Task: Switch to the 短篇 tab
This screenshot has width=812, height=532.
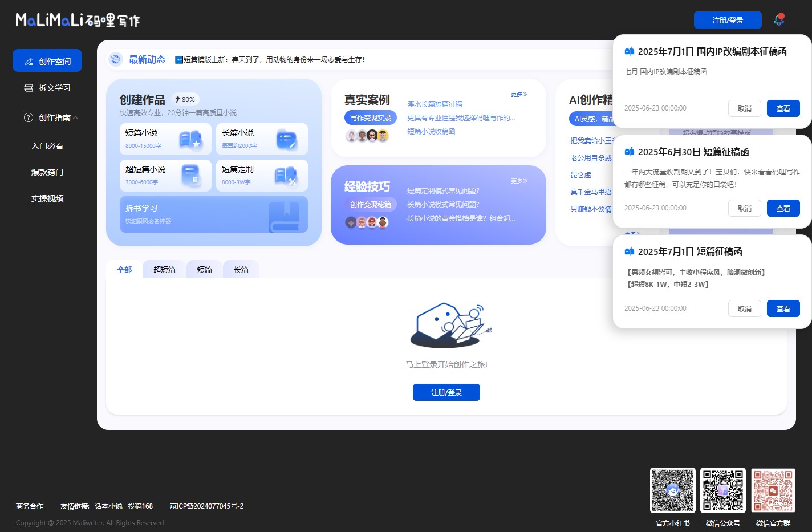Action: tap(204, 270)
